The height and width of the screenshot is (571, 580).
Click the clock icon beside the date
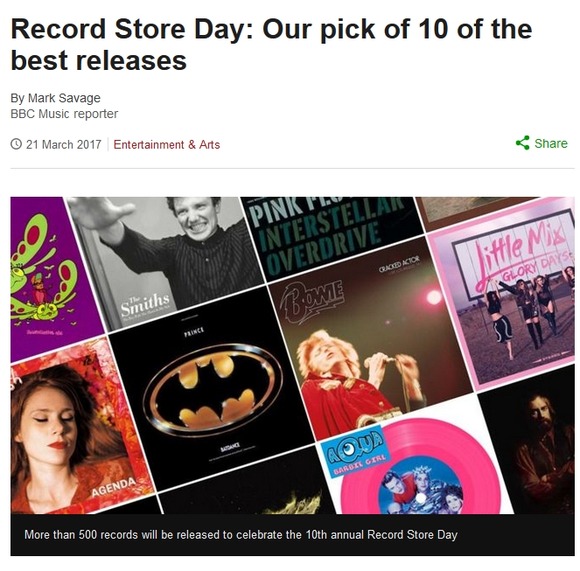(16, 144)
